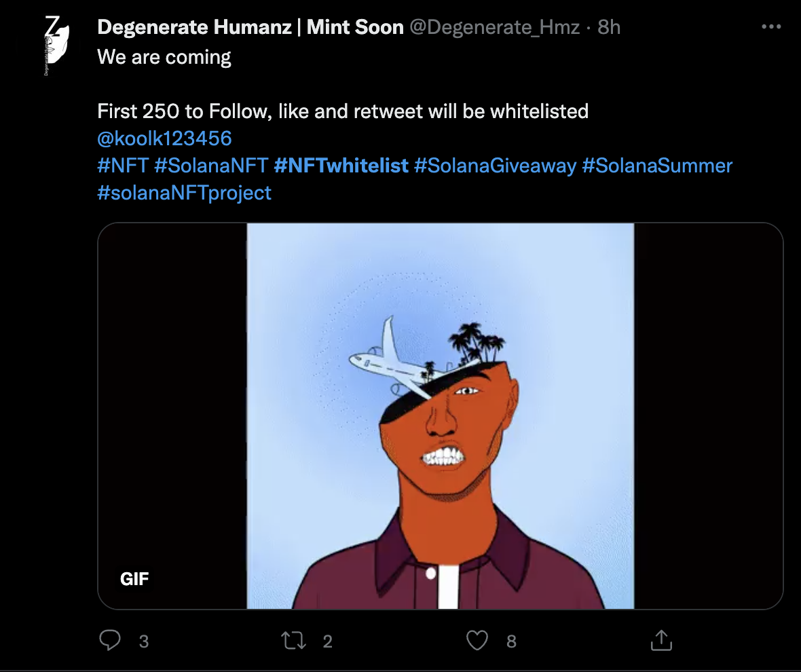Screen dimensions: 801x672
Task: Click the #solanaNFTproject hashtag
Action: coord(184,193)
